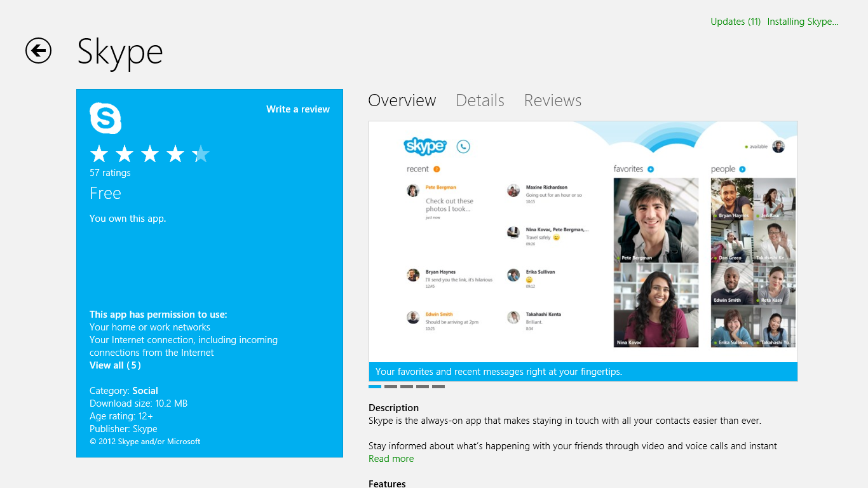Screen dimensions: 868x488
Task: Click Installing Skype... status link
Action: pos(803,22)
